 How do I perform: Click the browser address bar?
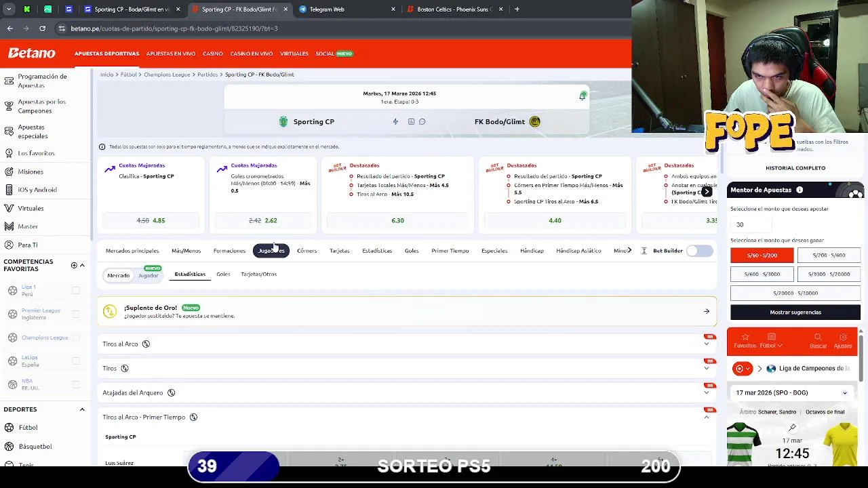tap(339, 28)
